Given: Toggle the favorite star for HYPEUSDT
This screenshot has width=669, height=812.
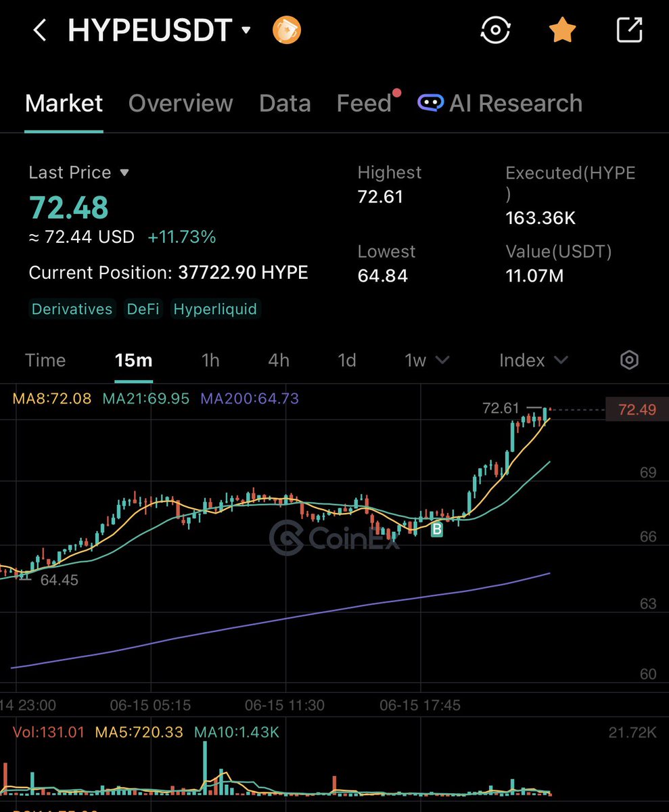Looking at the screenshot, I should (562, 30).
